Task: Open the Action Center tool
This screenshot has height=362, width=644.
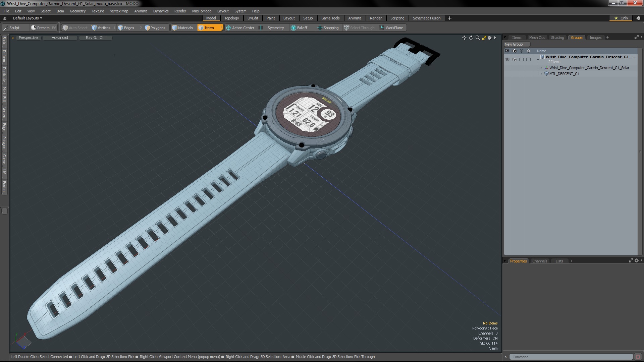Action: point(240,28)
